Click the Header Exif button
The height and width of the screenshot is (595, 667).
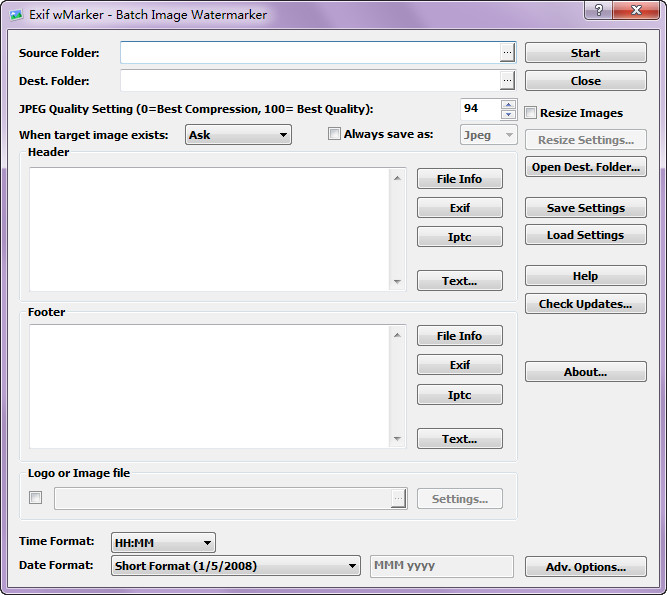pos(460,208)
